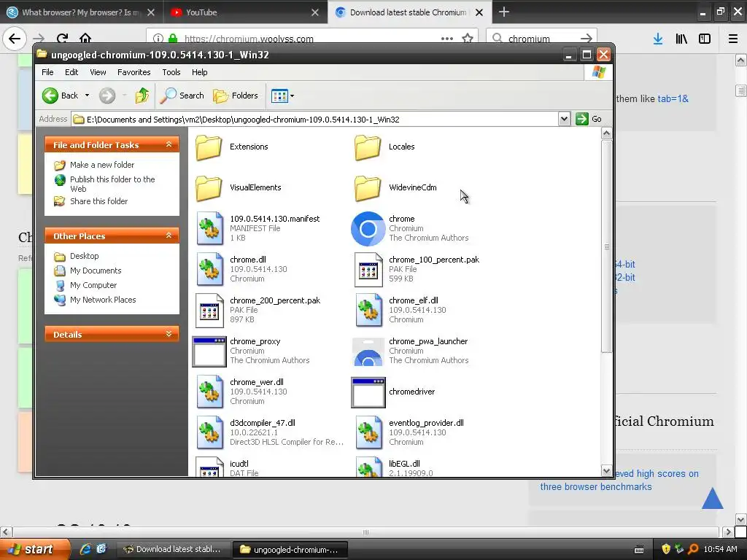
Task: Select the chrome_pwa_launcher icon
Action: click(x=368, y=351)
